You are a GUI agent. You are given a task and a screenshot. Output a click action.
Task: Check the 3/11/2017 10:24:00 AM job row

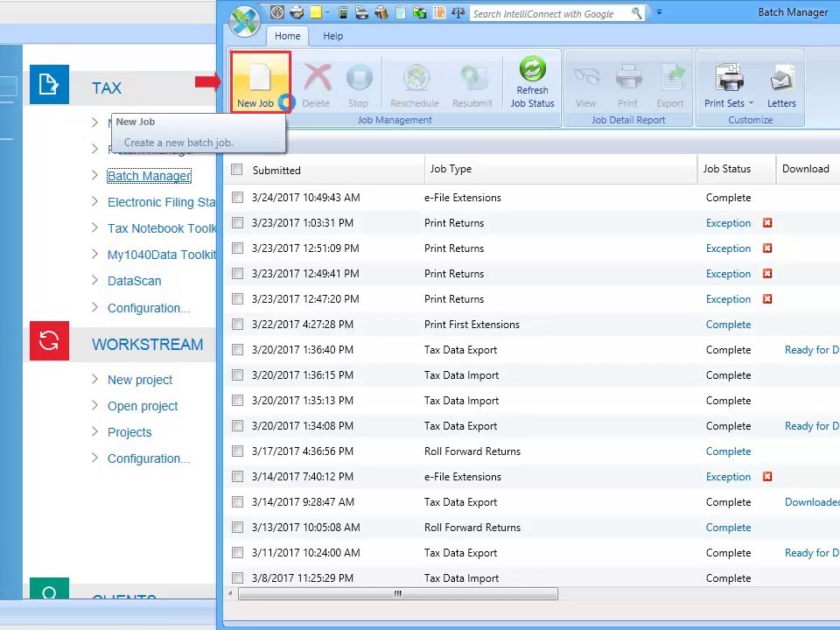[237, 552]
